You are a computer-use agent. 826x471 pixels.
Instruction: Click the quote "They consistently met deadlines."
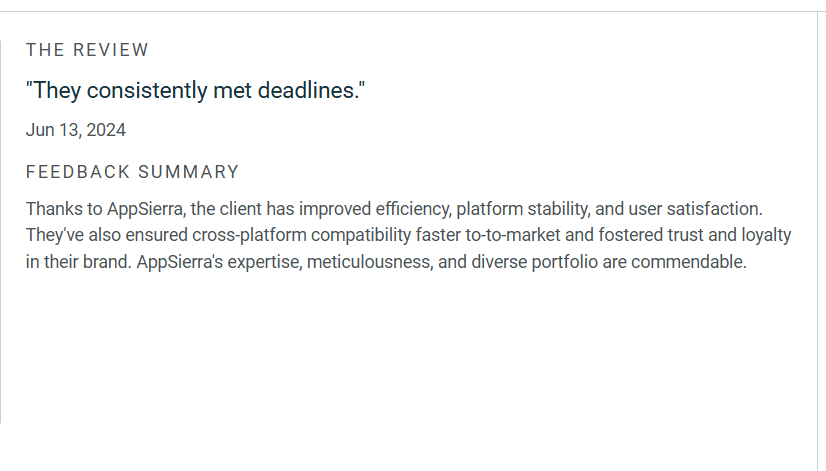click(196, 90)
